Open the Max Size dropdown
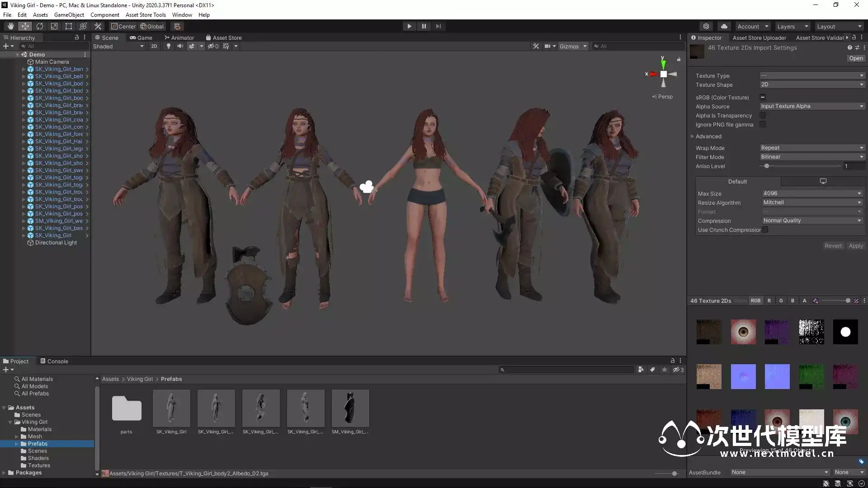868x488 pixels. coord(812,193)
